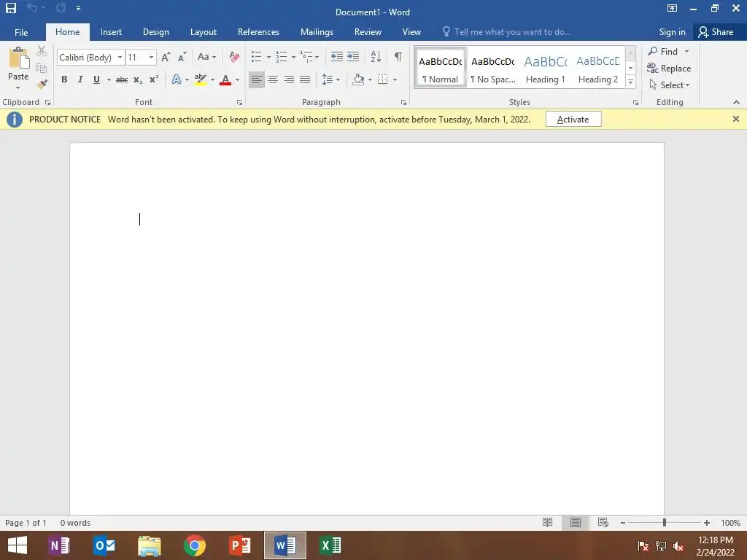The image size is (747, 560).
Task: Toggle Show/Hide paragraph marks
Action: (398, 57)
